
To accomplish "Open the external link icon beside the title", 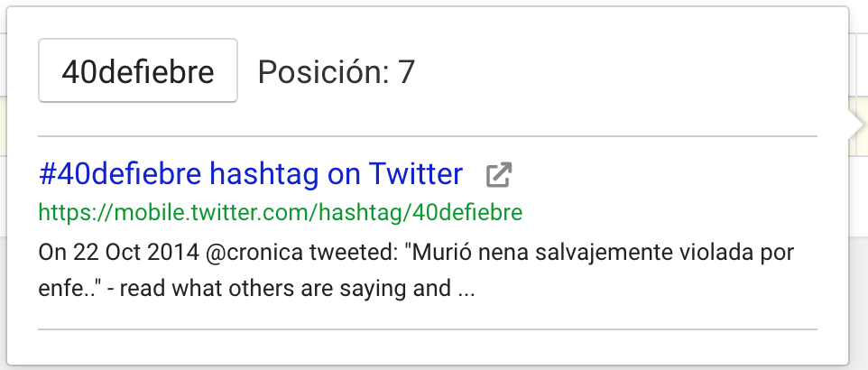I will 498,175.
